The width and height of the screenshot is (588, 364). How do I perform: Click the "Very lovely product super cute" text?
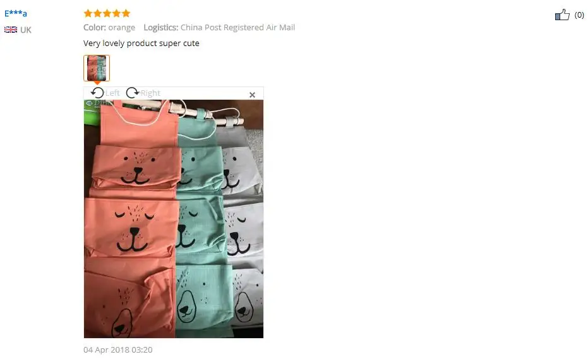(x=141, y=43)
